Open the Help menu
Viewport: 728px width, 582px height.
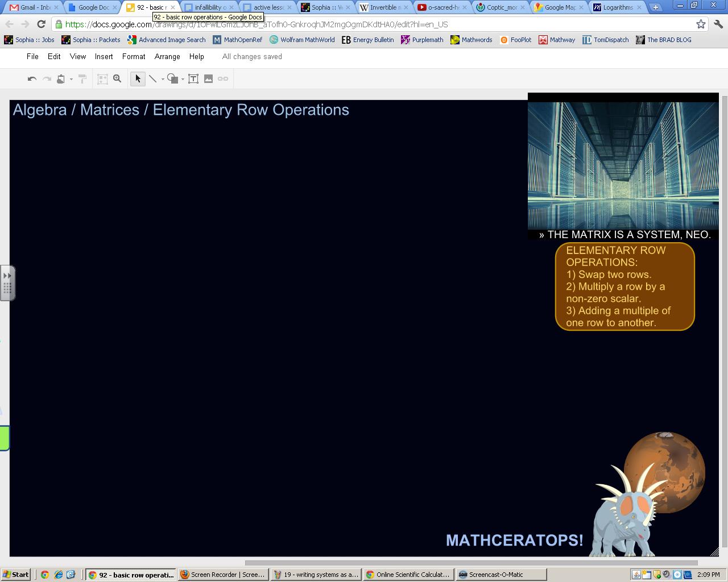click(197, 57)
